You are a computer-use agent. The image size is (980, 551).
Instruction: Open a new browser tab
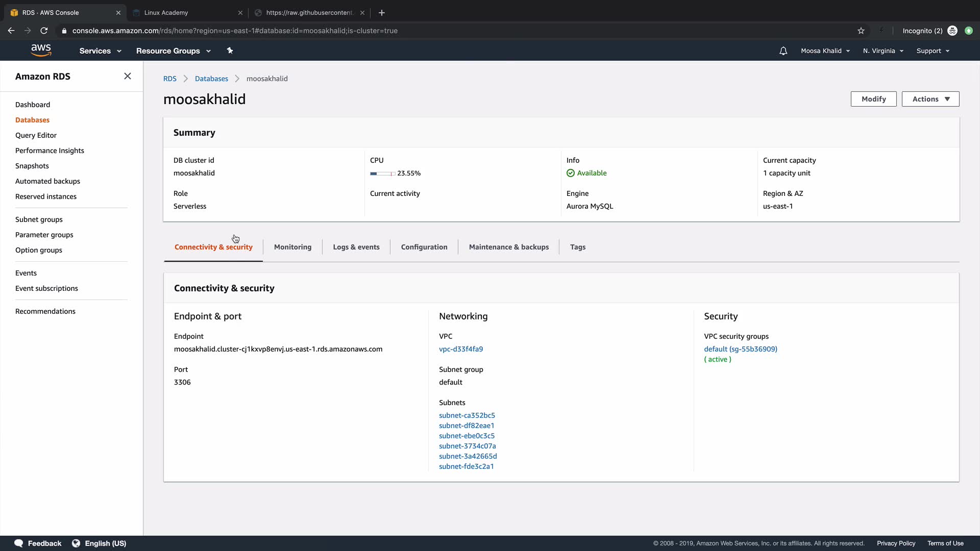coord(382,13)
